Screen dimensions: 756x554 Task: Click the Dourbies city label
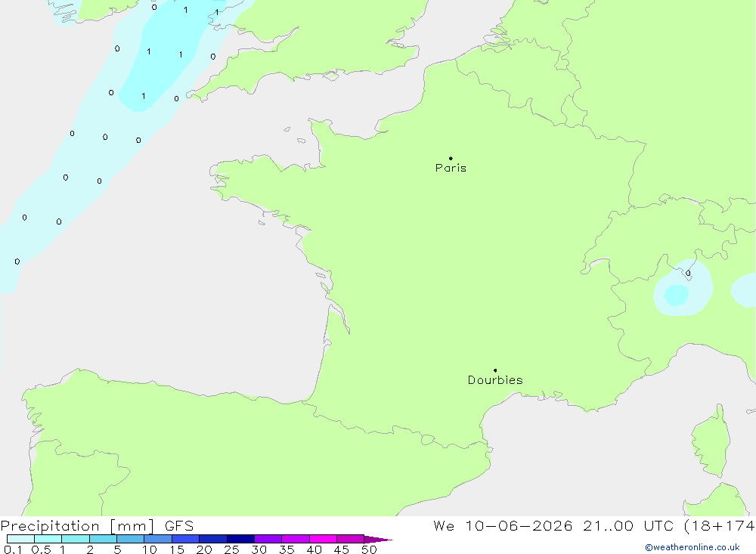point(495,380)
